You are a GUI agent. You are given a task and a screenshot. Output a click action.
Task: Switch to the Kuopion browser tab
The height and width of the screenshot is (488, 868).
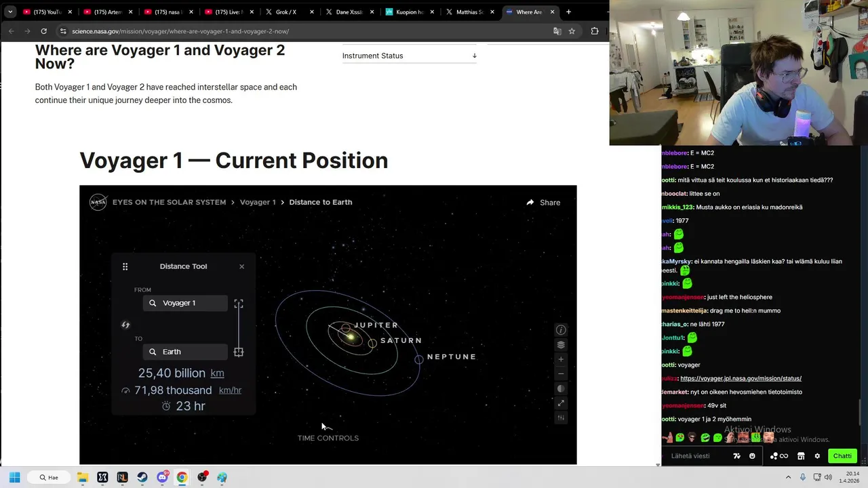pos(409,12)
